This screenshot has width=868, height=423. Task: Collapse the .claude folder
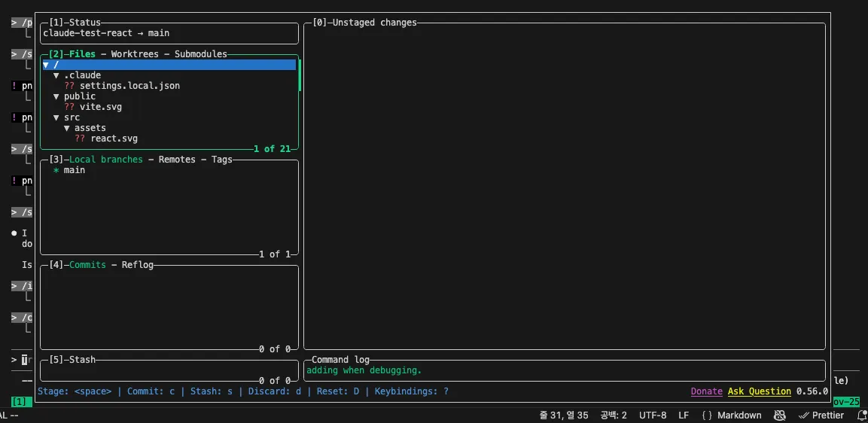(56, 75)
